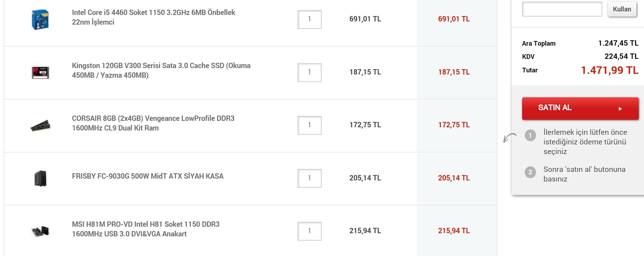Focus the coupon code input field
Viewport: 644px width, 256px height.
562,9
